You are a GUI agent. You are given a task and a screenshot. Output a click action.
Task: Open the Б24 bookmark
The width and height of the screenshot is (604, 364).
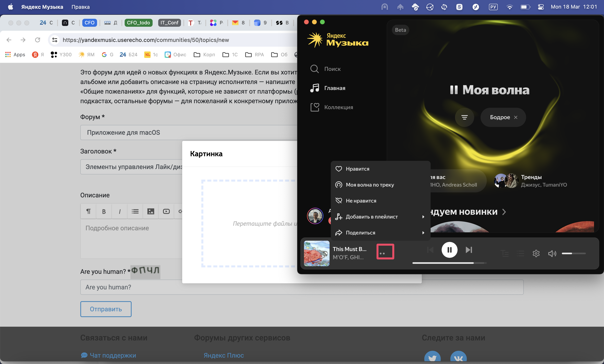click(128, 54)
